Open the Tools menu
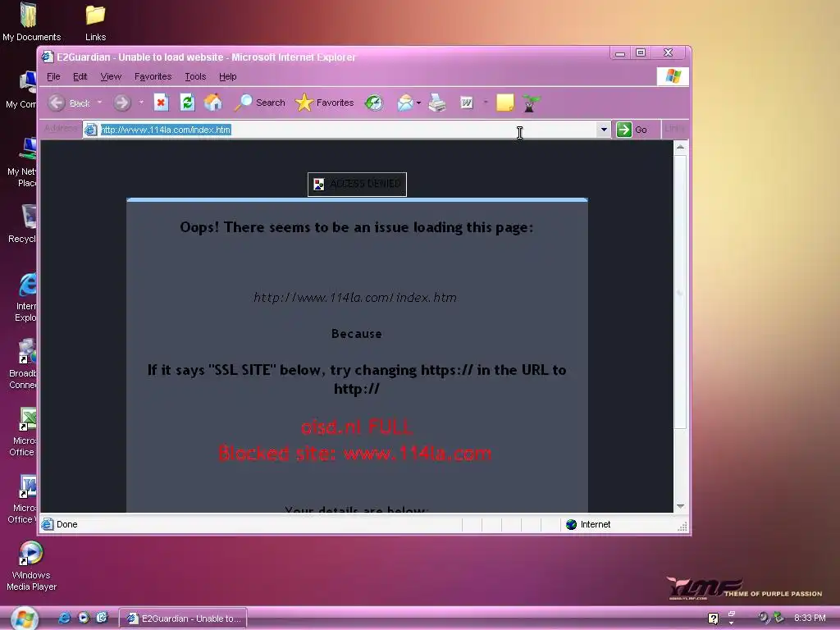This screenshot has height=630, width=840. [x=195, y=76]
